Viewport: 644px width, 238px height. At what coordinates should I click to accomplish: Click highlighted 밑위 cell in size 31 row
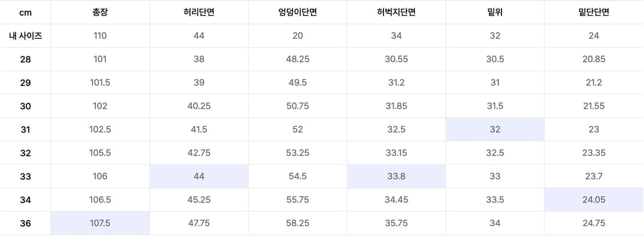[495, 129]
